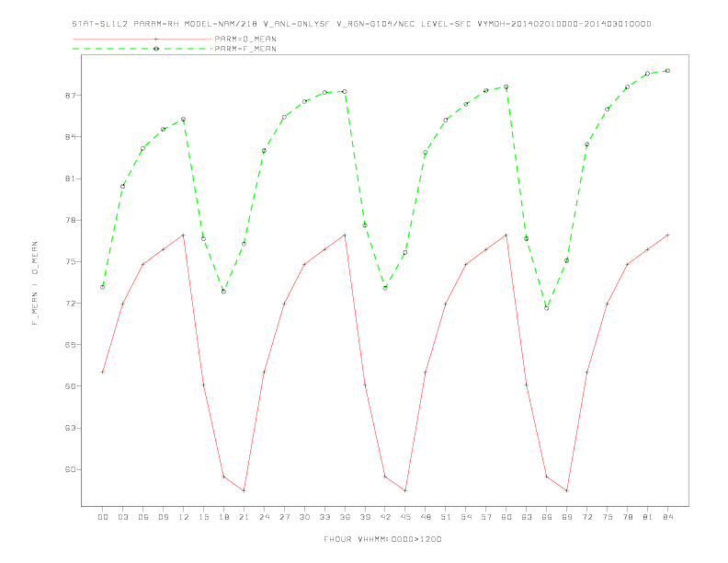
Task: Click y-axis tick label 75
Action: 70,261
